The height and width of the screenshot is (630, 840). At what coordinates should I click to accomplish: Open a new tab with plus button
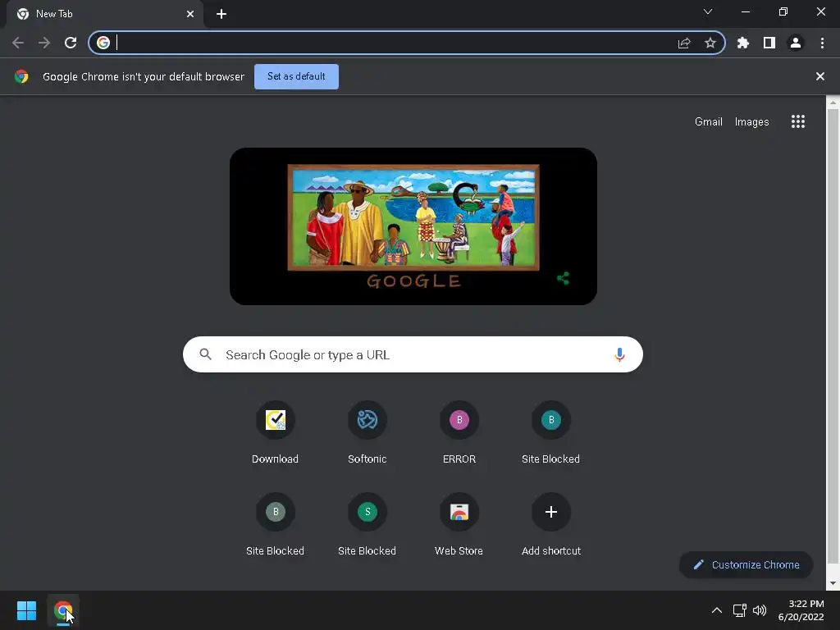(221, 14)
